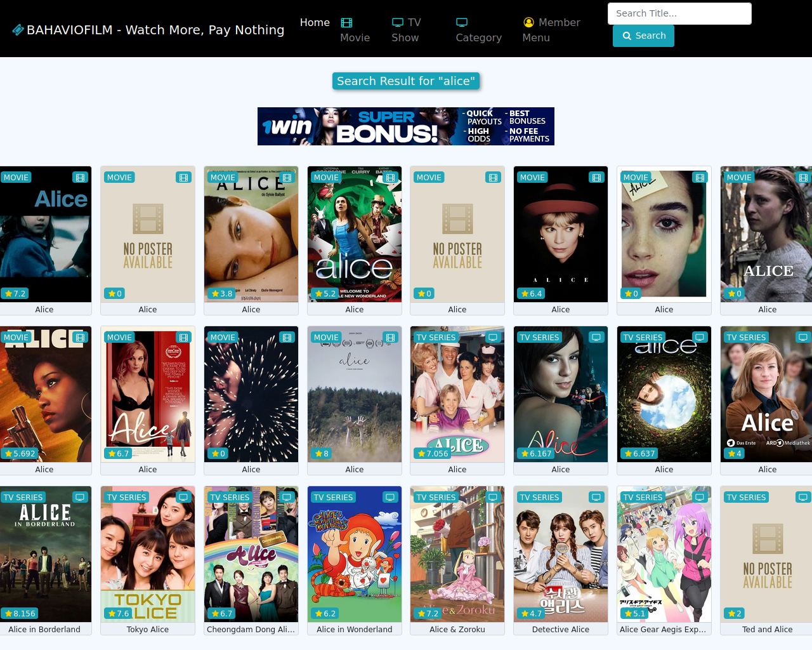Open the Alice & Zoroku poster thumbnail

point(457,554)
